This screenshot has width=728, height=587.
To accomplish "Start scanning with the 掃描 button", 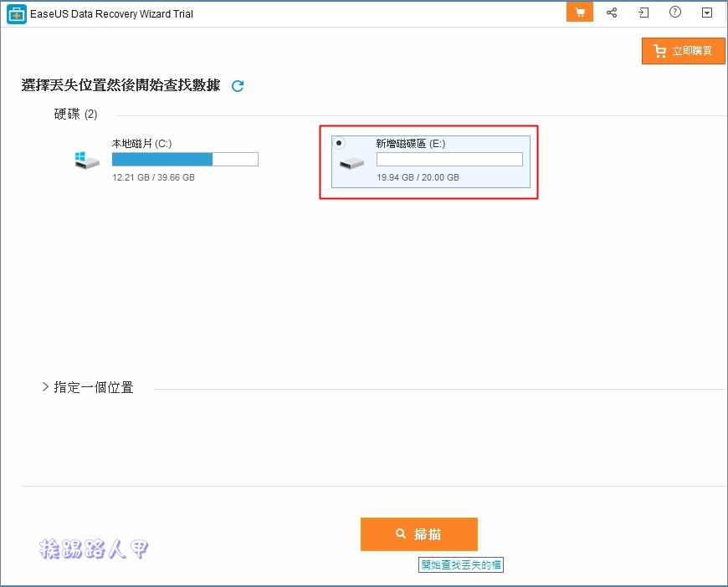I will click(x=418, y=534).
